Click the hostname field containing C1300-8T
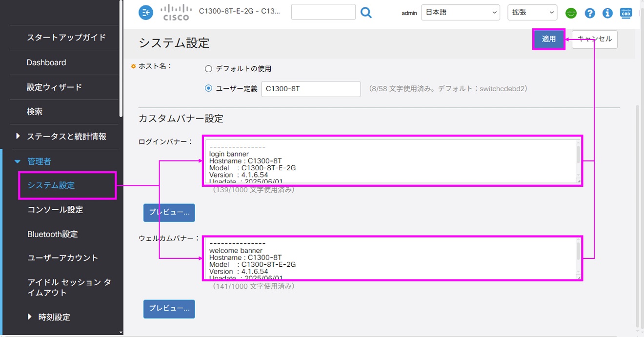 pyautogui.click(x=311, y=89)
